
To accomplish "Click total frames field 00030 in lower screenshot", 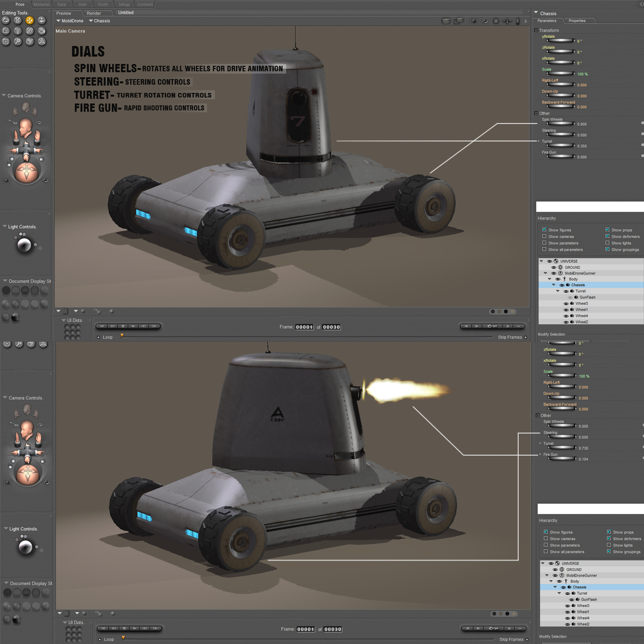I will pyautogui.click(x=333, y=629).
